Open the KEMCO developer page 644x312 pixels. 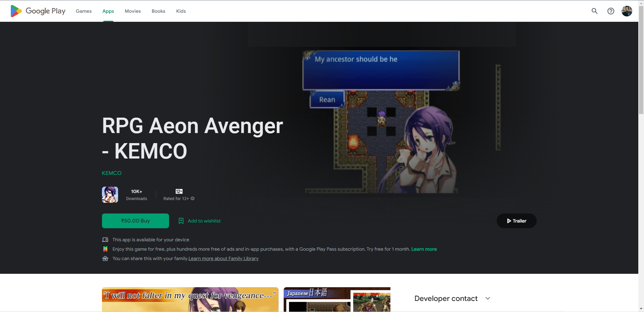click(x=112, y=173)
